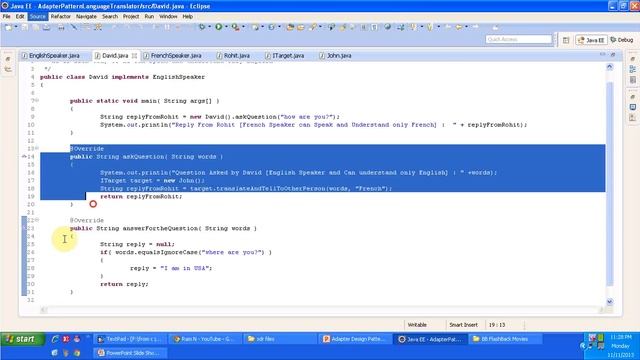
Task: Click the Smart Insert status bar entry
Action: click(x=463, y=325)
